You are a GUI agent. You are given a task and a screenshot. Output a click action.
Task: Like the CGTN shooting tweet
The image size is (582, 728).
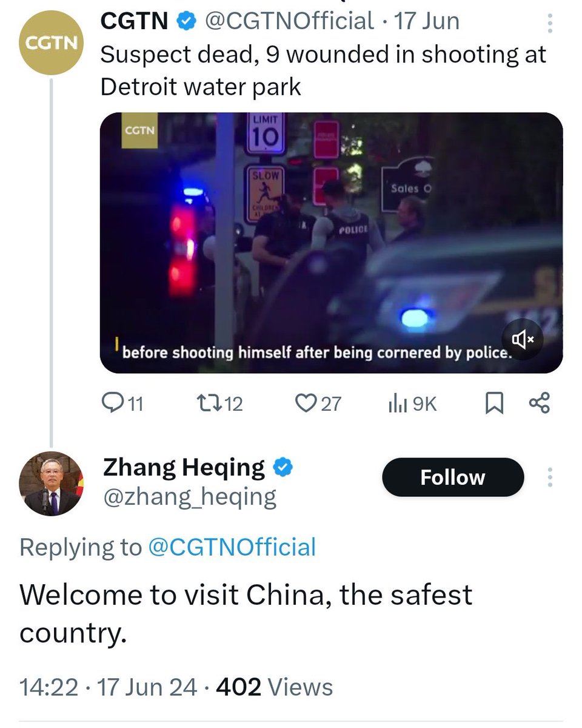pos(318,403)
